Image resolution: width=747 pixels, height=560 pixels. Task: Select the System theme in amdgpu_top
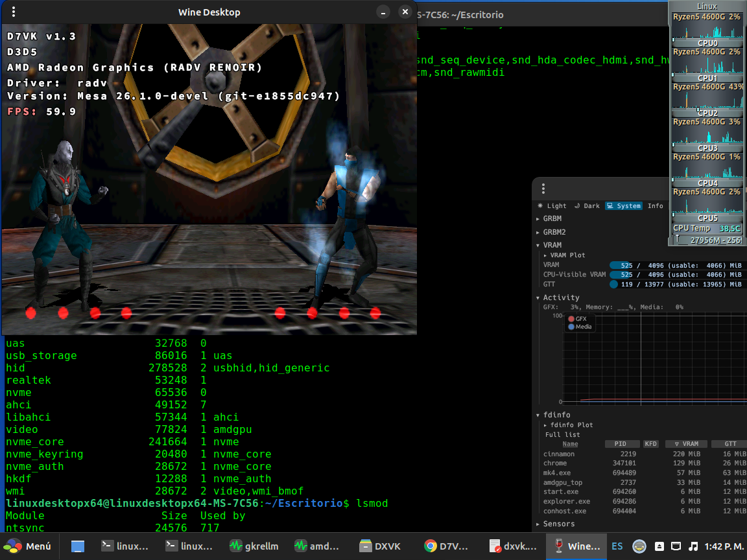(624, 205)
